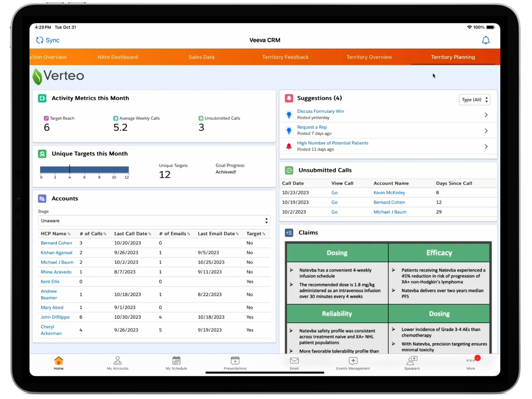Switch to the Nitro Dashboard tab

pyautogui.click(x=118, y=57)
